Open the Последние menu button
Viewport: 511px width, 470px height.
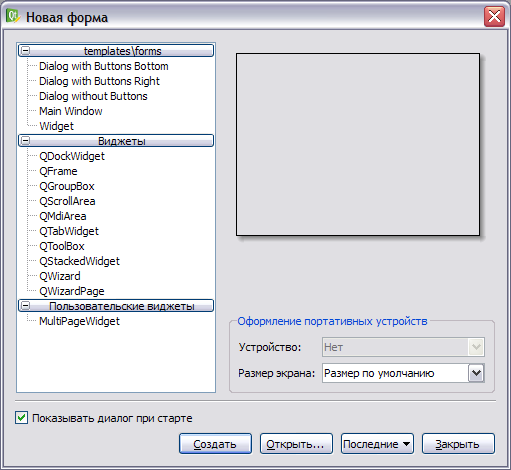[x=377, y=444]
